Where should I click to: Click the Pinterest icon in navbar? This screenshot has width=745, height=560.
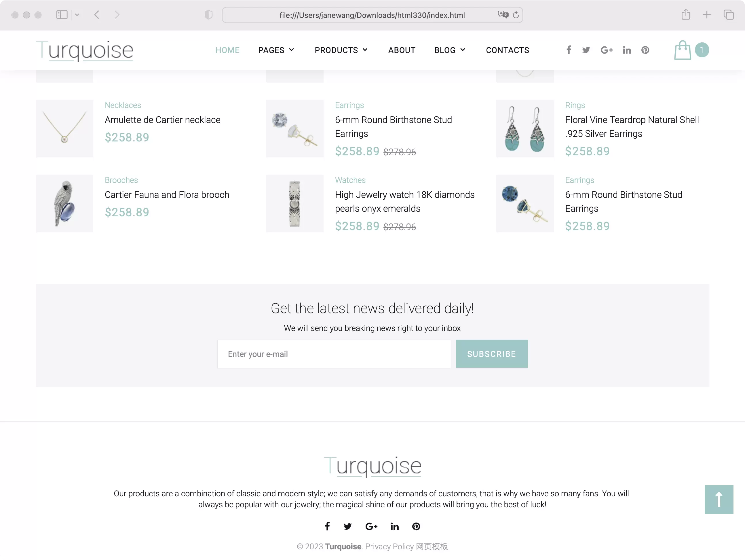(x=645, y=50)
